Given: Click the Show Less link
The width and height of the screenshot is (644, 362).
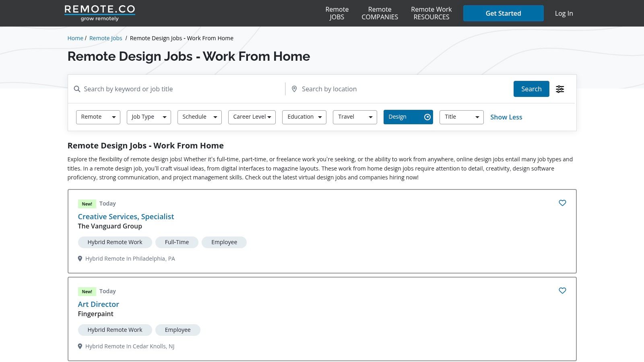Looking at the screenshot, I should pyautogui.click(x=506, y=117).
